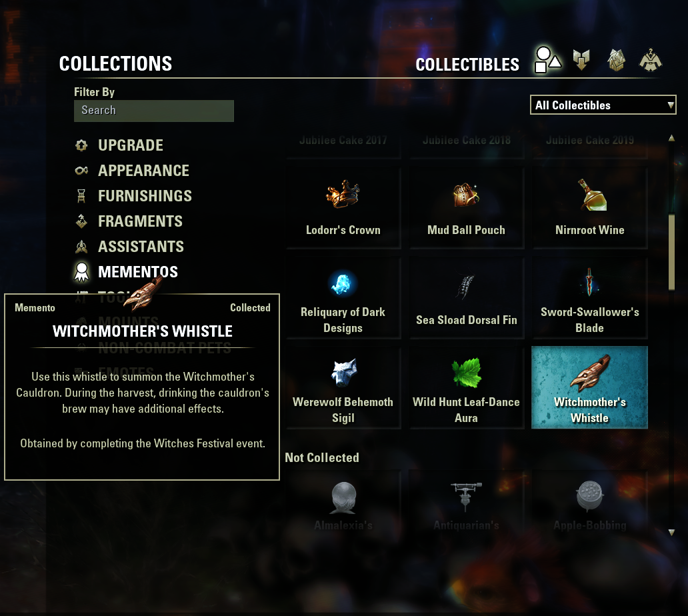Select the Nirnroot Wine memento
Image resolution: width=688 pixels, height=616 pixels.
[x=590, y=208]
